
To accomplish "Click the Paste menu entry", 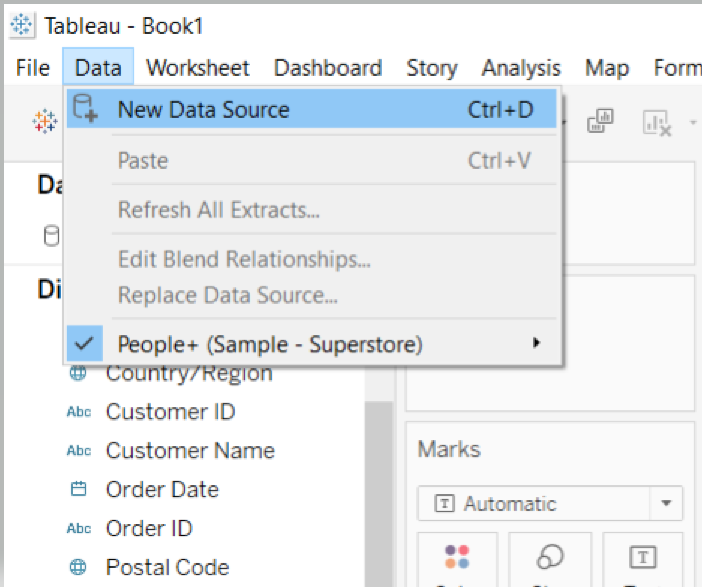I will pyautogui.click(x=312, y=160).
